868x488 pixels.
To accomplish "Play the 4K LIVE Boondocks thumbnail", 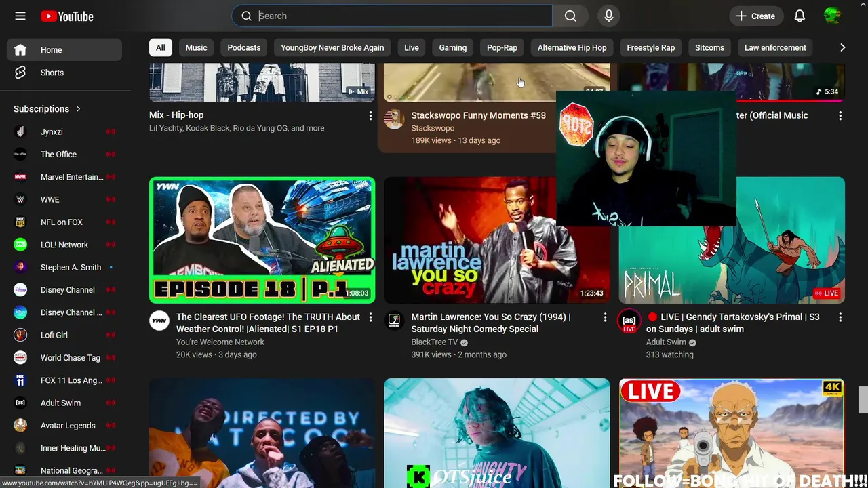I will 732,433.
